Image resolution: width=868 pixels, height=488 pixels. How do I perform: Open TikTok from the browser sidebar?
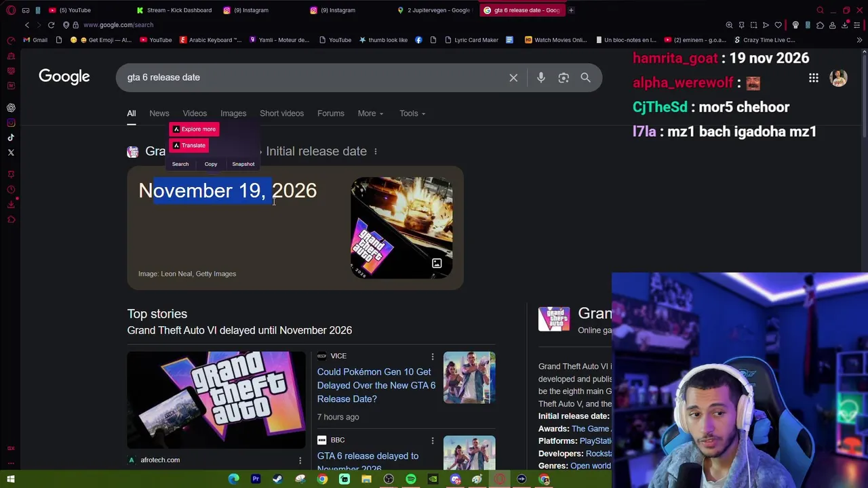tap(11, 138)
